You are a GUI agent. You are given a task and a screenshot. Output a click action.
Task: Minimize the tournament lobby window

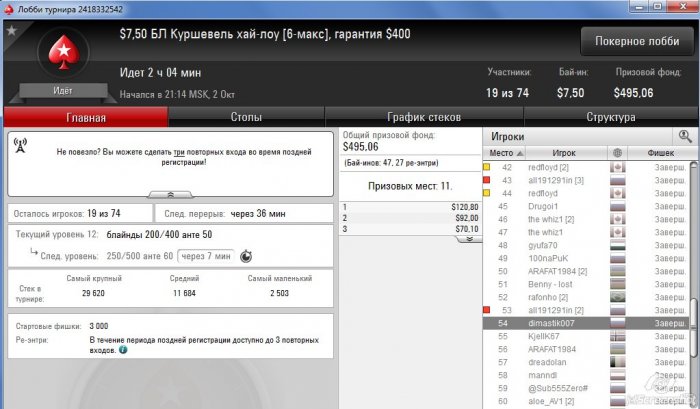(x=640, y=6)
